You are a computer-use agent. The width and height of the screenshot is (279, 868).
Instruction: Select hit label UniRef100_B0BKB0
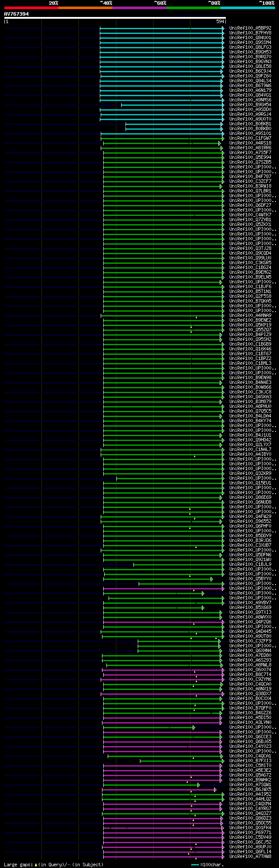pyautogui.click(x=250, y=129)
